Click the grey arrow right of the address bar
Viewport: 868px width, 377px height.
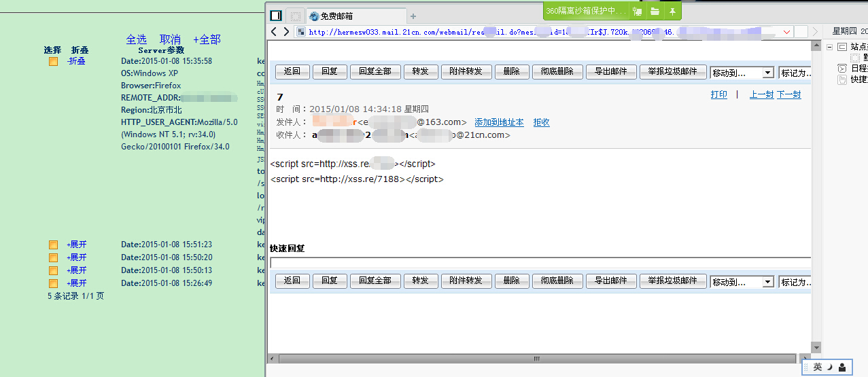click(x=816, y=32)
